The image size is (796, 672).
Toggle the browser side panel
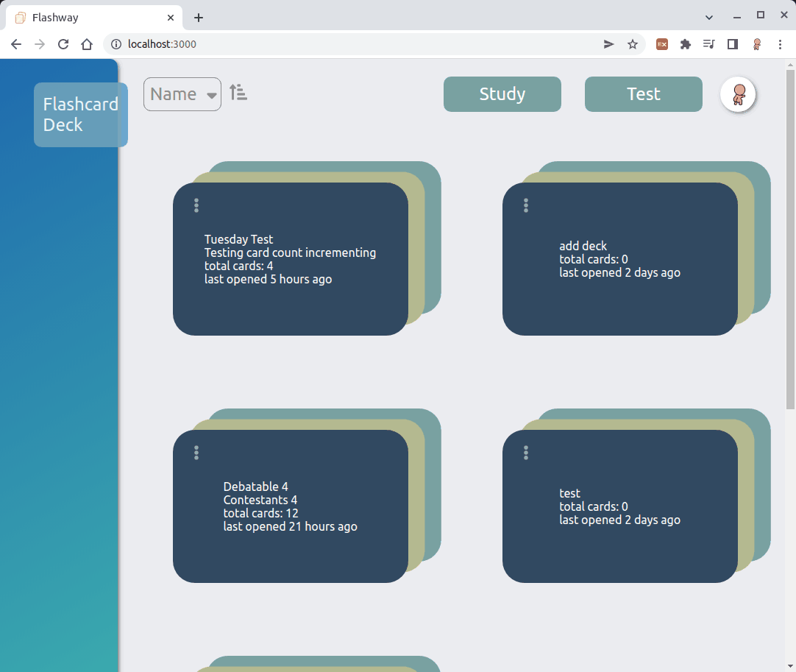(x=733, y=44)
